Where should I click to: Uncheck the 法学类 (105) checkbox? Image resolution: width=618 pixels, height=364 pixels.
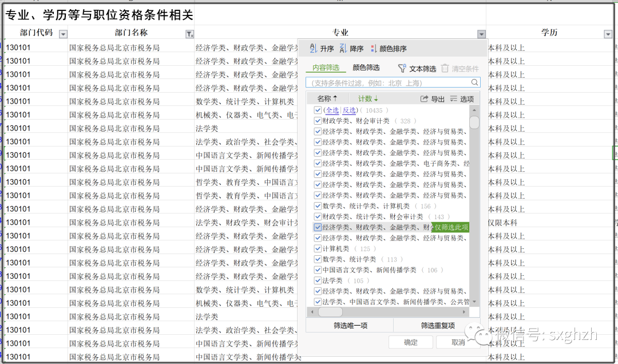[318, 280]
